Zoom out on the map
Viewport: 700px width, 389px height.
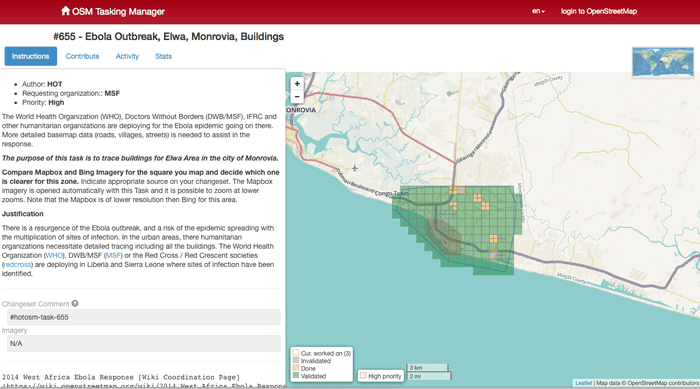[297, 96]
